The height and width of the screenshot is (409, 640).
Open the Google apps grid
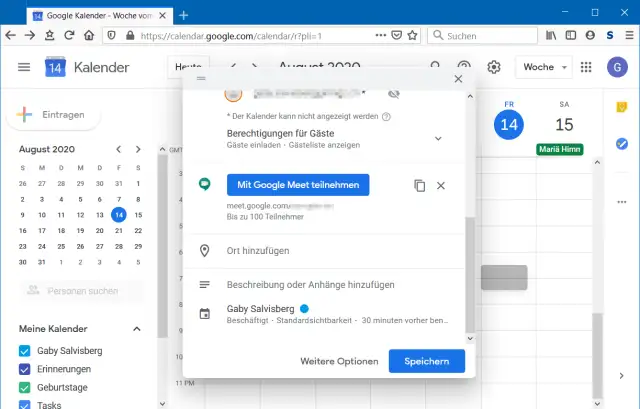[x=586, y=67]
